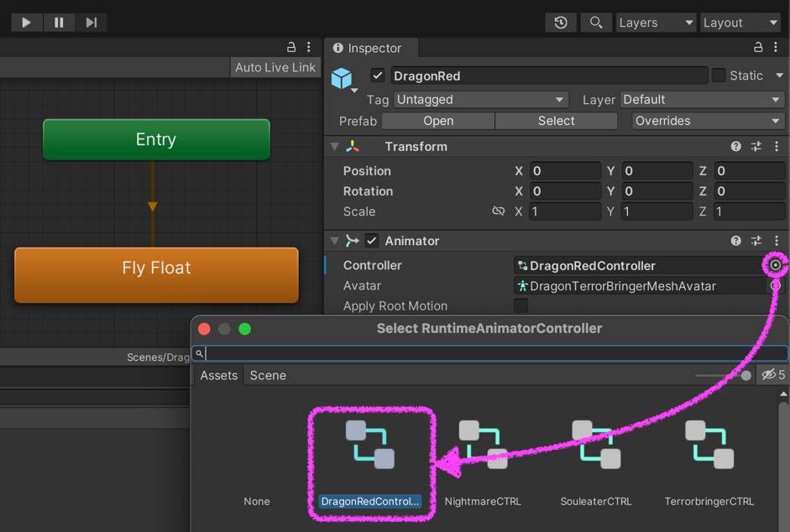The image size is (790, 532).
Task: Switch to the Scene tab in picker
Action: (x=268, y=375)
